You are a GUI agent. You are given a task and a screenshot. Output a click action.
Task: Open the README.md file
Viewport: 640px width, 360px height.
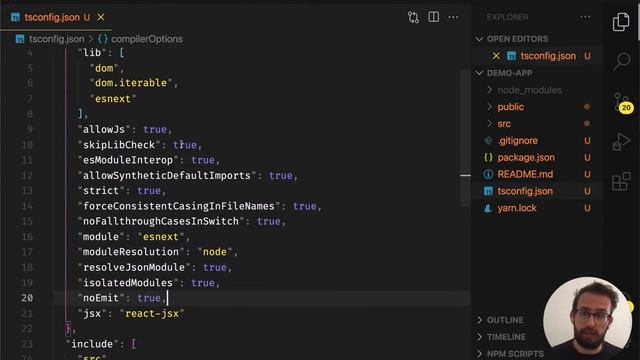[x=525, y=174]
